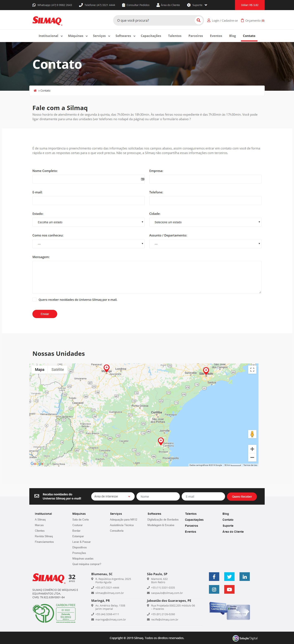Switch map to Satélite view
The image size is (294, 644).
[x=58, y=369]
